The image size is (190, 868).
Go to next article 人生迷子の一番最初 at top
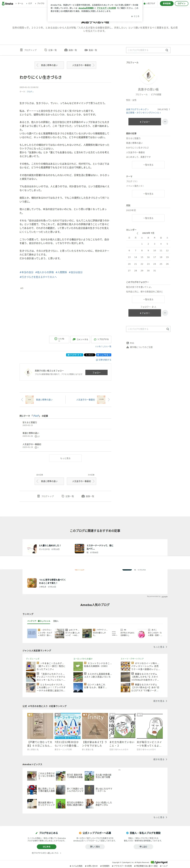click(x=81, y=65)
